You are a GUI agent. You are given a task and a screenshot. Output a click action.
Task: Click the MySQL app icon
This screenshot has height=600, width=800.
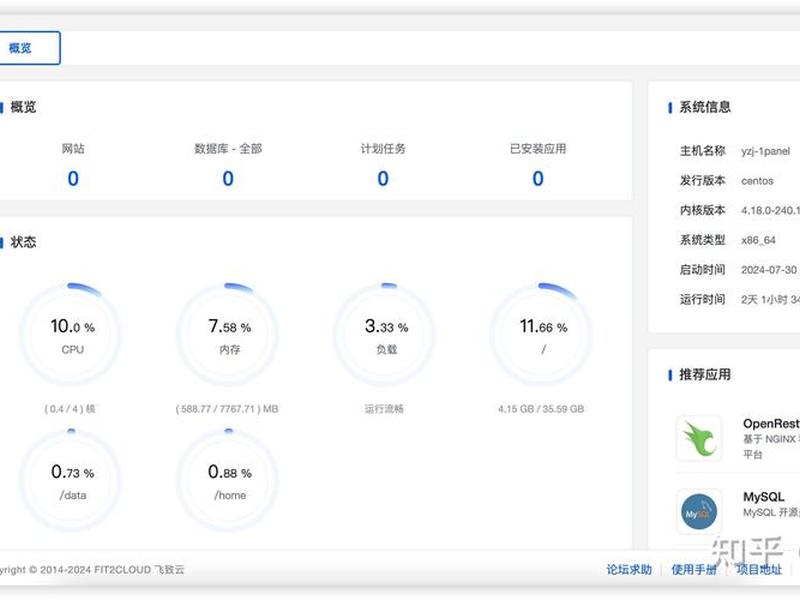(x=699, y=511)
